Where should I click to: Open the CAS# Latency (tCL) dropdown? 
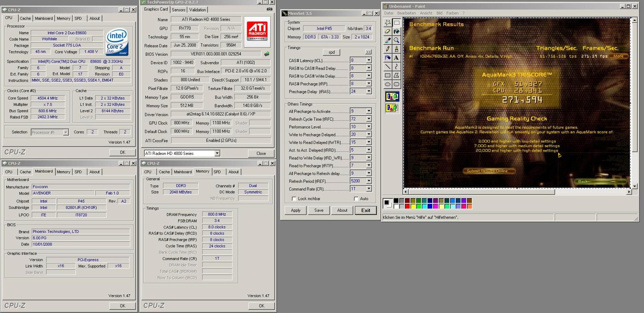pos(369,60)
